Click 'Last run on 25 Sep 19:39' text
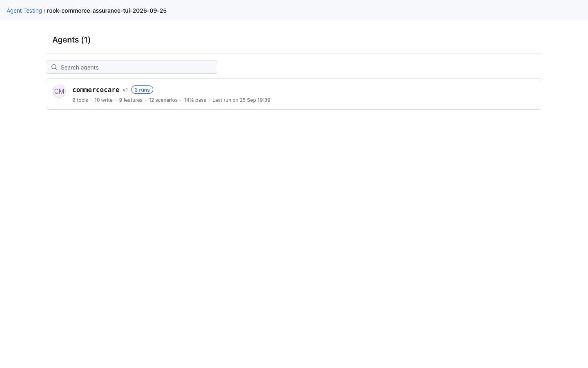 tap(241, 100)
